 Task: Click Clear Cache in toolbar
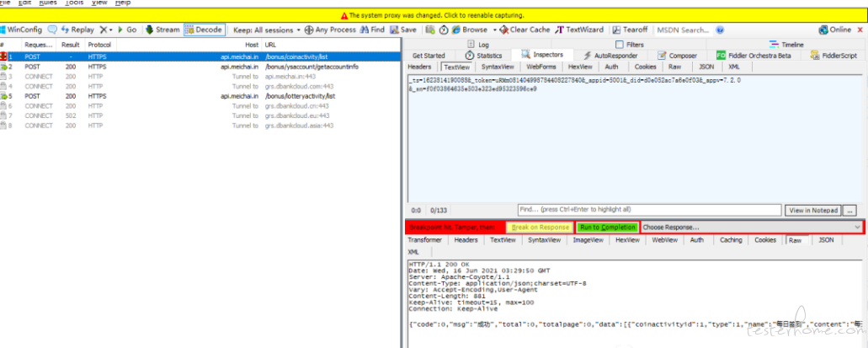[525, 30]
